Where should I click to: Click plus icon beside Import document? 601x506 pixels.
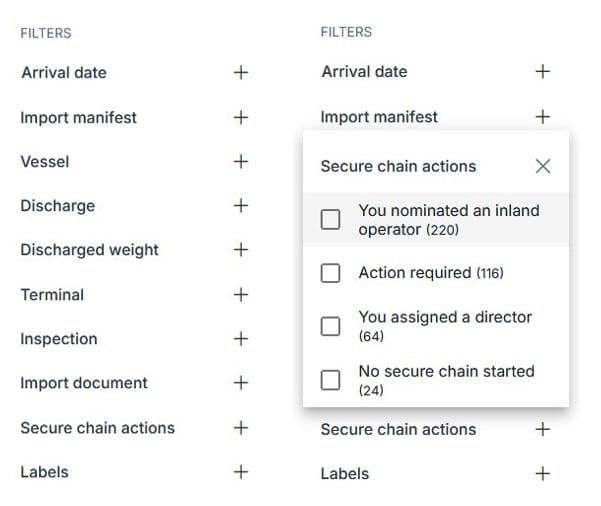241,383
